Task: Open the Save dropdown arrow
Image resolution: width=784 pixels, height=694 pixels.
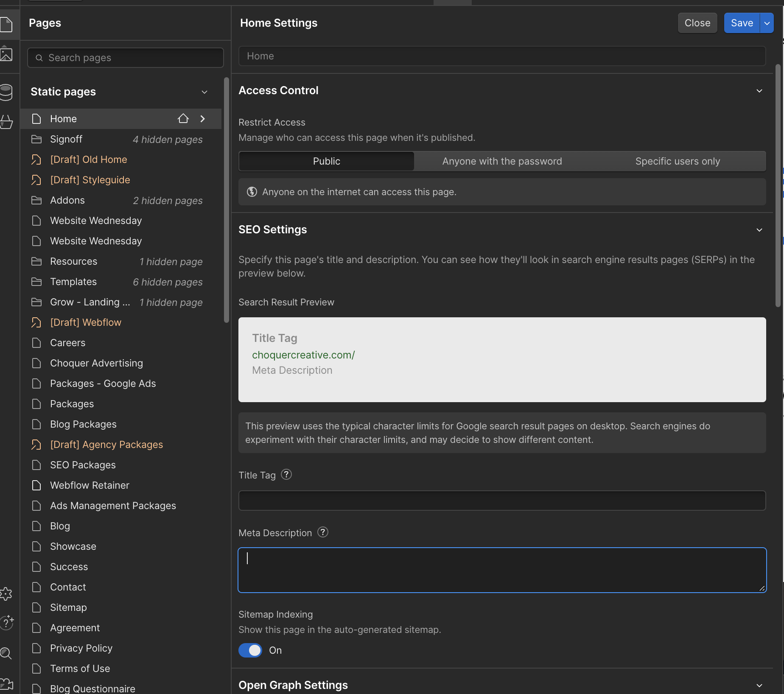Action: point(767,23)
